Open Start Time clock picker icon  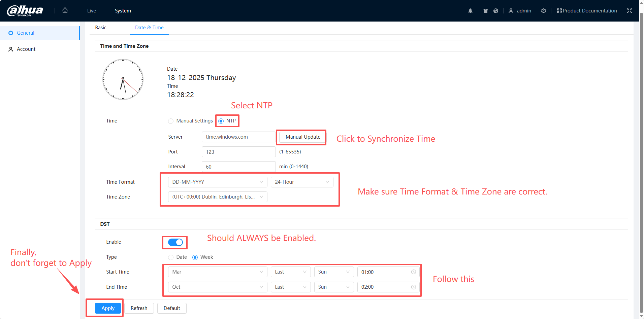click(x=413, y=272)
